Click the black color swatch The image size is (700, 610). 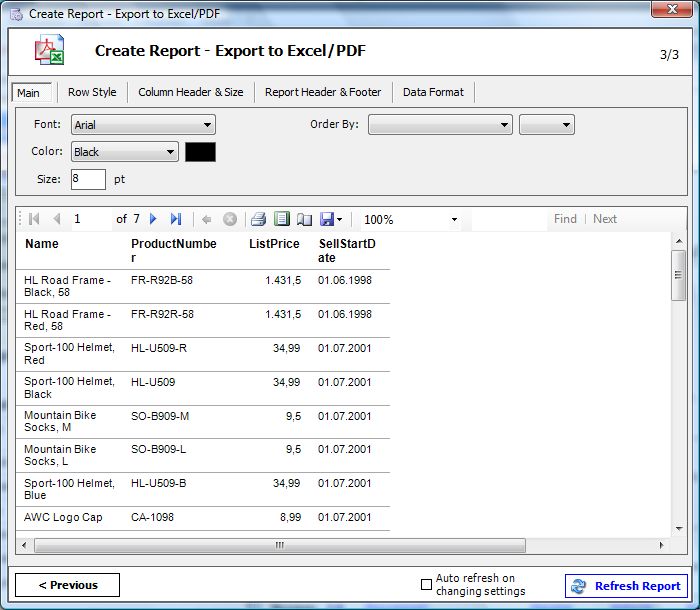pyautogui.click(x=200, y=152)
